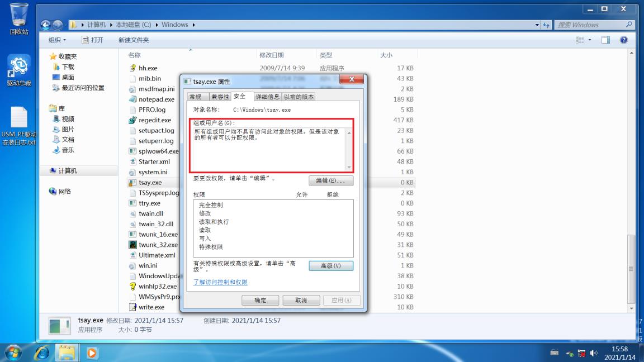Click the volume speaker tray icon
The height and width of the screenshot is (362, 644).
594,353
